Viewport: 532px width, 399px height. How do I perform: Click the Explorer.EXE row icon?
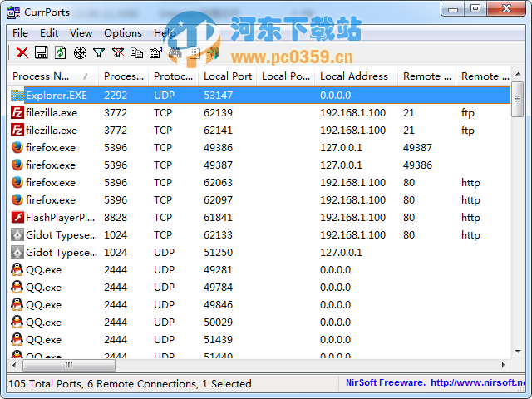point(17,96)
